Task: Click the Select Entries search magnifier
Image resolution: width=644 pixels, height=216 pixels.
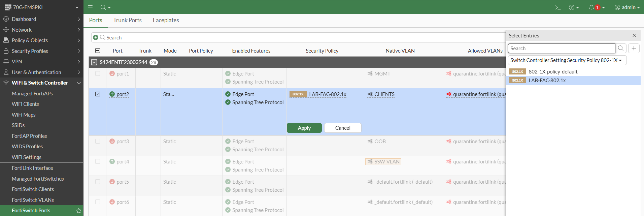Action: point(621,48)
